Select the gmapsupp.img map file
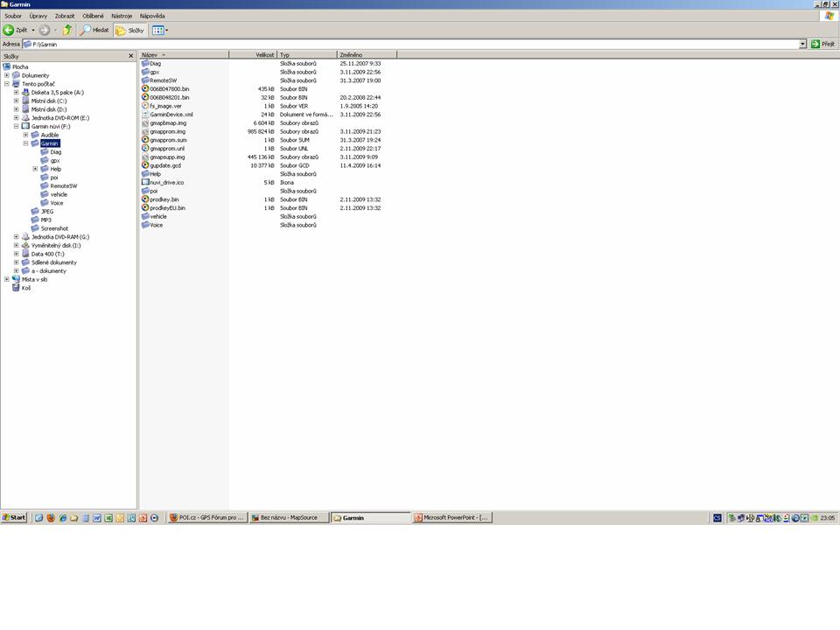This screenshot has height=630, width=840. 167,157
